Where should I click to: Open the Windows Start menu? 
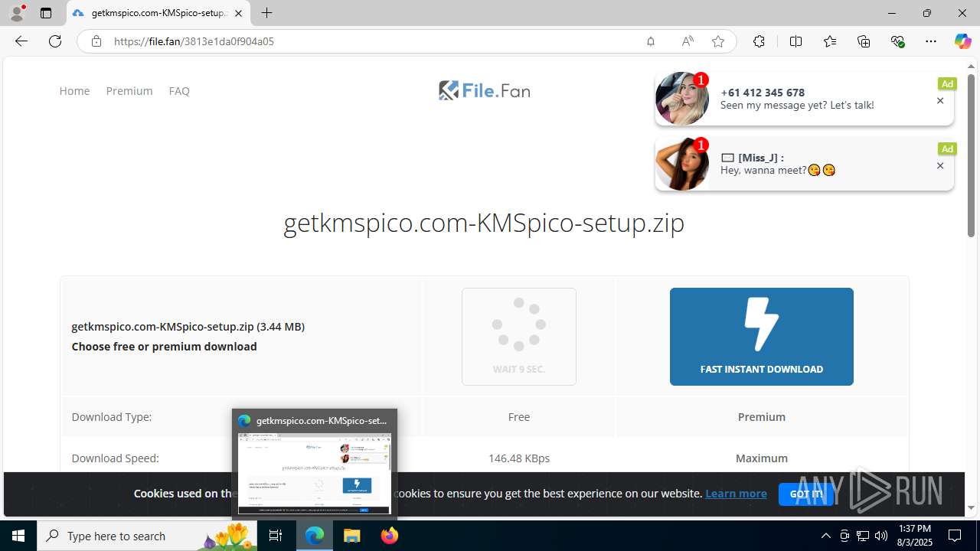[18, 536]
